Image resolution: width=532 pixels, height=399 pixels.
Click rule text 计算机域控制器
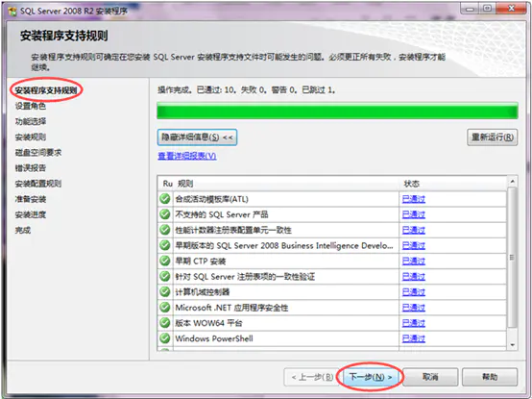(x=203, y=292)
